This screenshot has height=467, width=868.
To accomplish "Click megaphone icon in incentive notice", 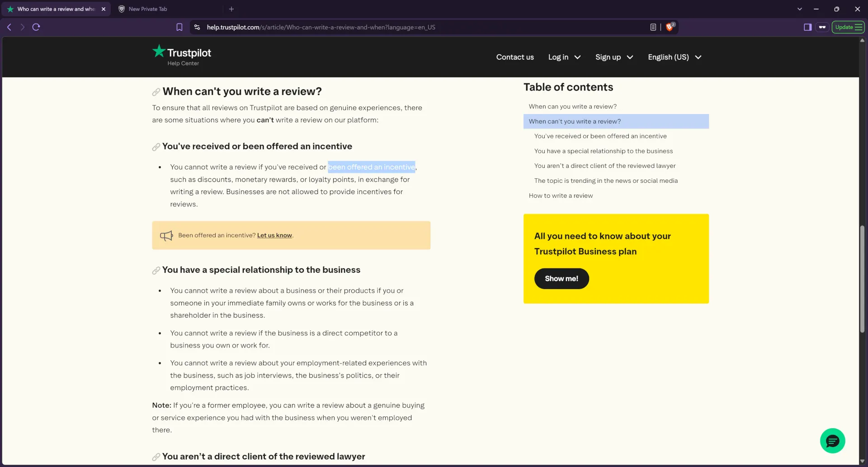I will 166,235.
